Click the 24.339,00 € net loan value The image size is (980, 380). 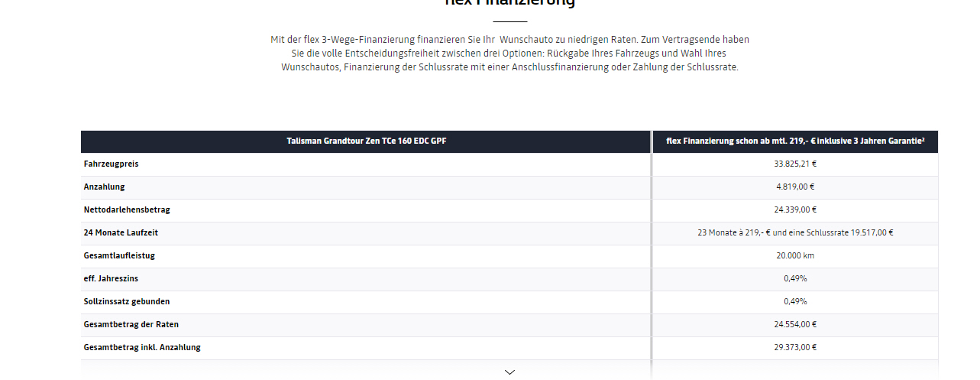pyautogui.click(x=795, y=209)
